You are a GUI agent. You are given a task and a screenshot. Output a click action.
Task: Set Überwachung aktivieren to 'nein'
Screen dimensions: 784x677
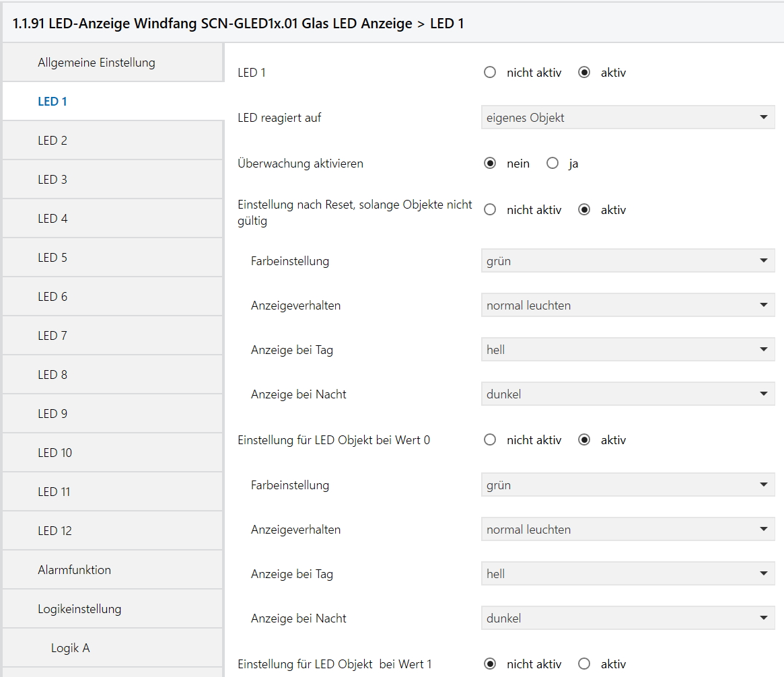pyautogui.click(x=490, y=164)
